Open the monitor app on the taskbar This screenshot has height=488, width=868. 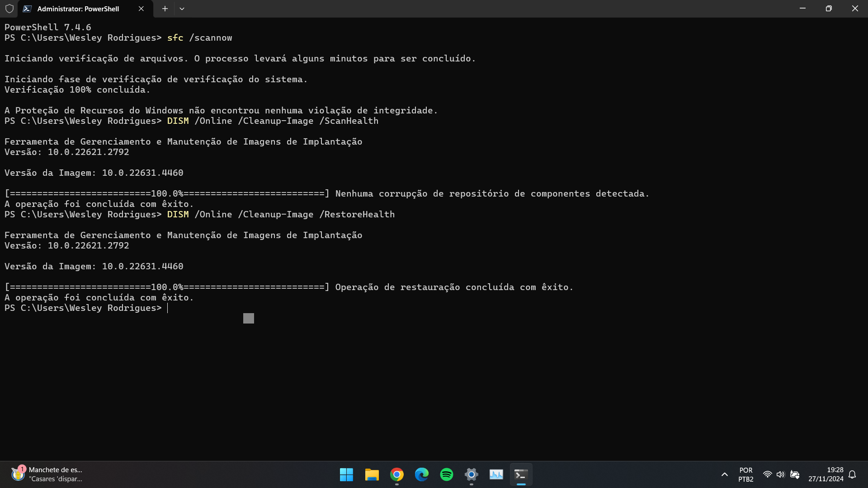click(x=496, y=474)
